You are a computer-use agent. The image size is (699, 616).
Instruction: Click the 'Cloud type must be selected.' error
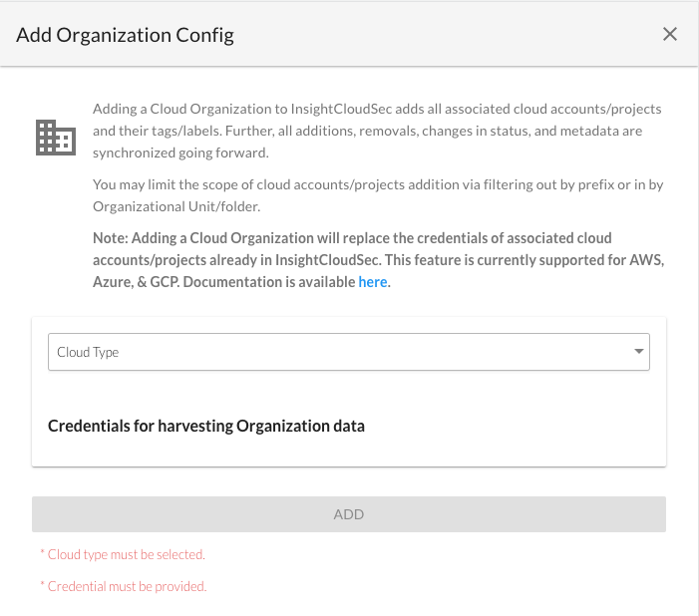point(123,554)
